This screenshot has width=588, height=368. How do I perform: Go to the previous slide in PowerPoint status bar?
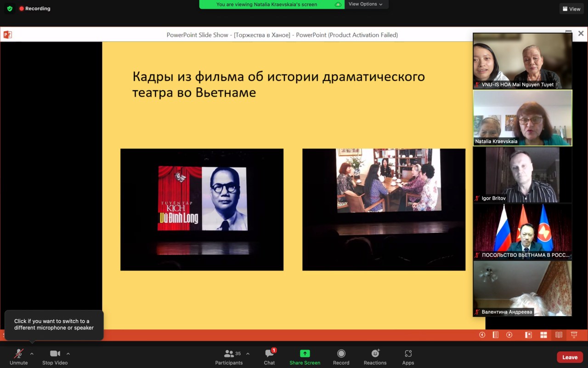coord(482,335)
